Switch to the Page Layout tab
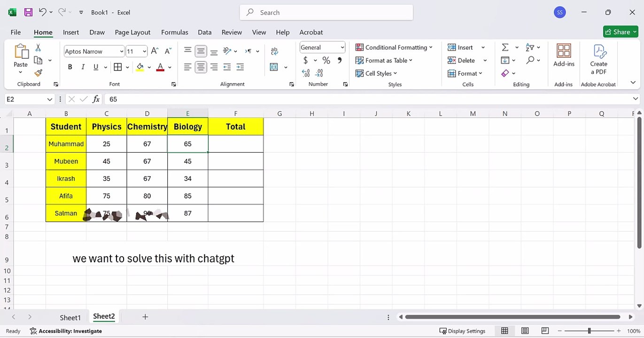644x338 pixels. pos(132,32)
